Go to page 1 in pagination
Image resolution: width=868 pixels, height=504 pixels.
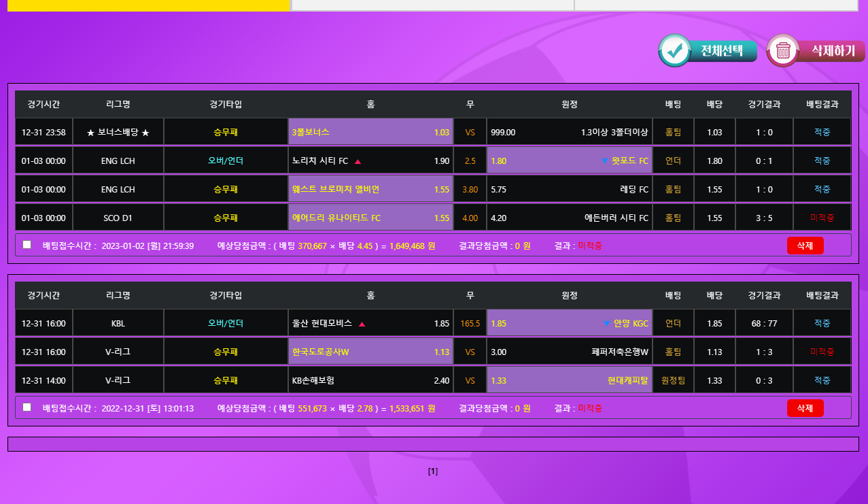tap(433, 471)
